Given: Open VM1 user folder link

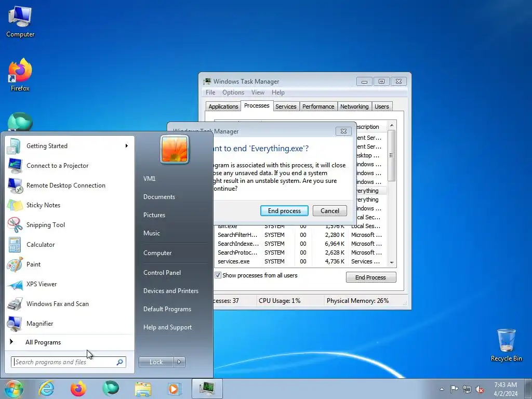Looking at the screenshot, I should (150, 179).
